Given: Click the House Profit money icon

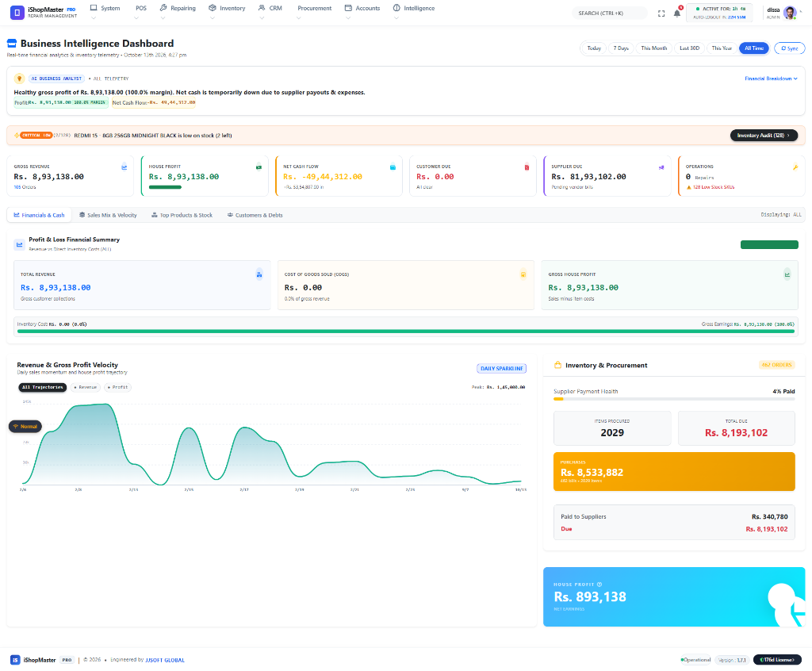Looking at the screenshot, I should click(259, 167).
